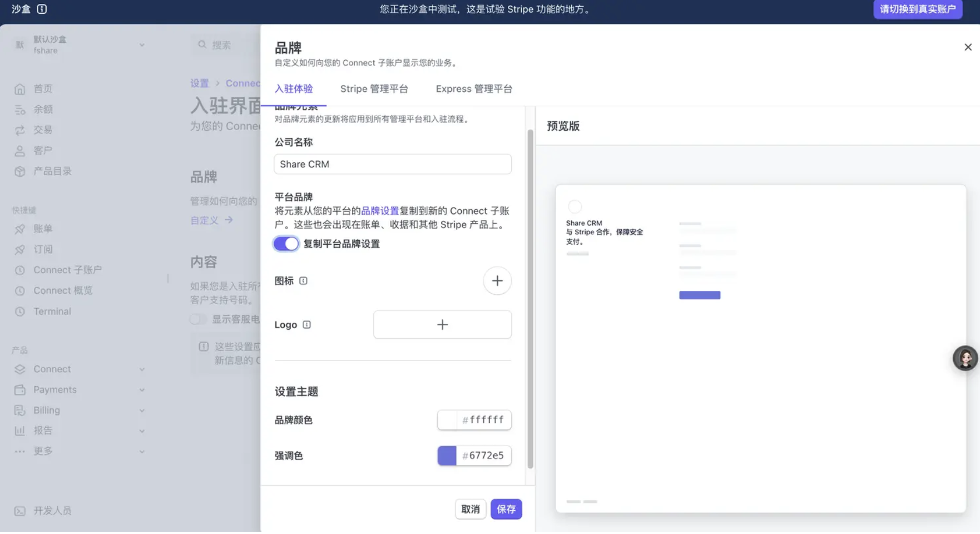This screenshot has width=980, height=534.
Task: Click the branding form vertical scrollbar
Action: 530,299
